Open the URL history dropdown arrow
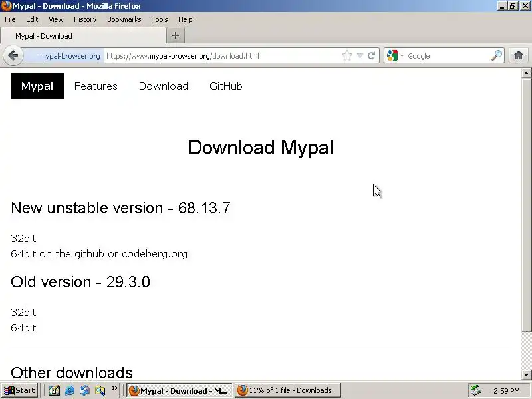Viewport: 532px width, 399px height. (x=360, y=56)
